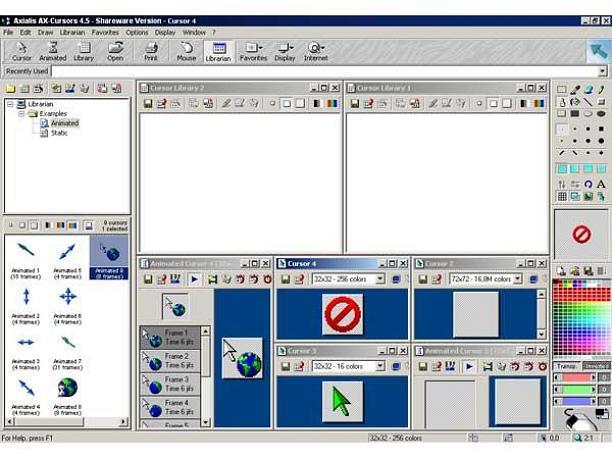Click the 2:1 zoom indicator in status bar

point(584,438)
